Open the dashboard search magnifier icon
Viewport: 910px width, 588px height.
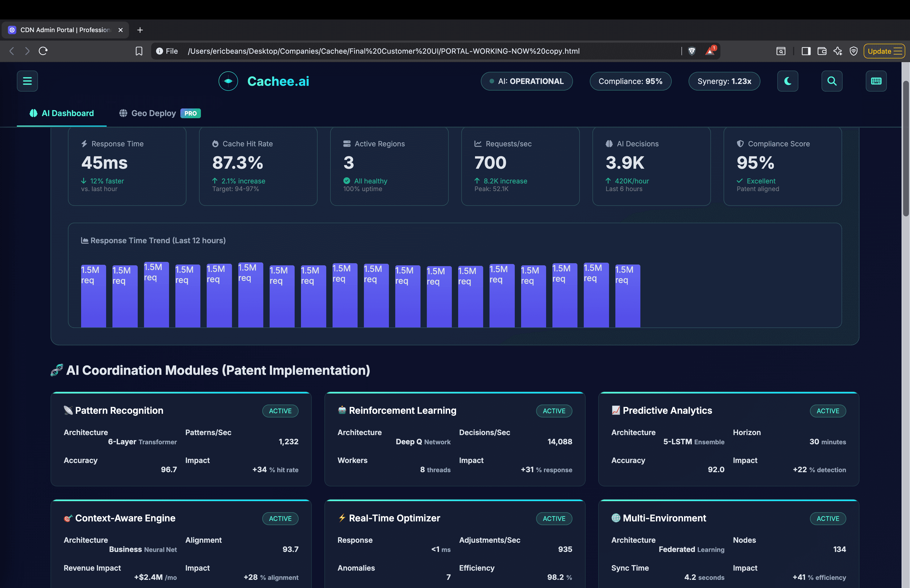click(x=832, y=81)
